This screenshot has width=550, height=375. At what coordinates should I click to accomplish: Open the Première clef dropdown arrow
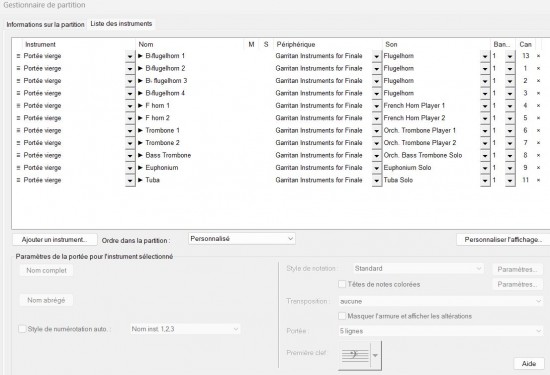click(375, 355)
